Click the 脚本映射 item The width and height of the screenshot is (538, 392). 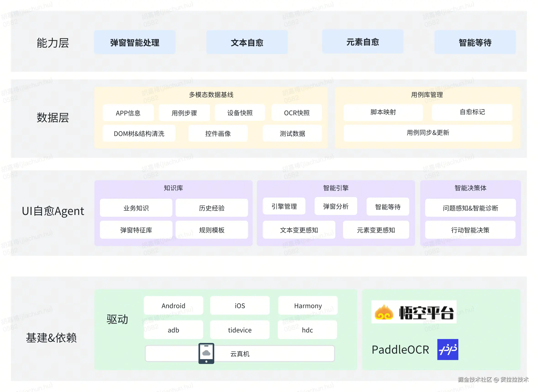[x=383, y=112]
